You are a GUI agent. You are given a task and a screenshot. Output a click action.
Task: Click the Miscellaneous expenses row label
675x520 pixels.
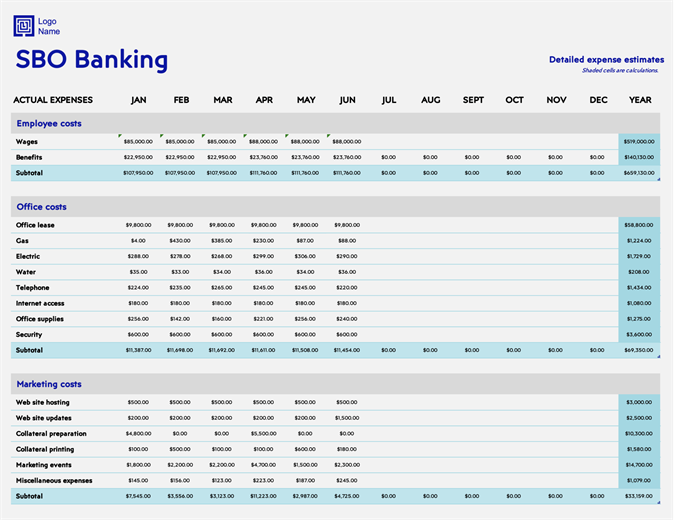[54, 481]
